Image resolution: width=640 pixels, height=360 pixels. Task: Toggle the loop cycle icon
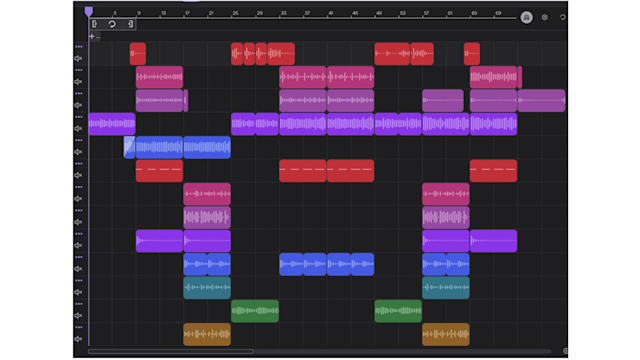click(x=112, y=24)
